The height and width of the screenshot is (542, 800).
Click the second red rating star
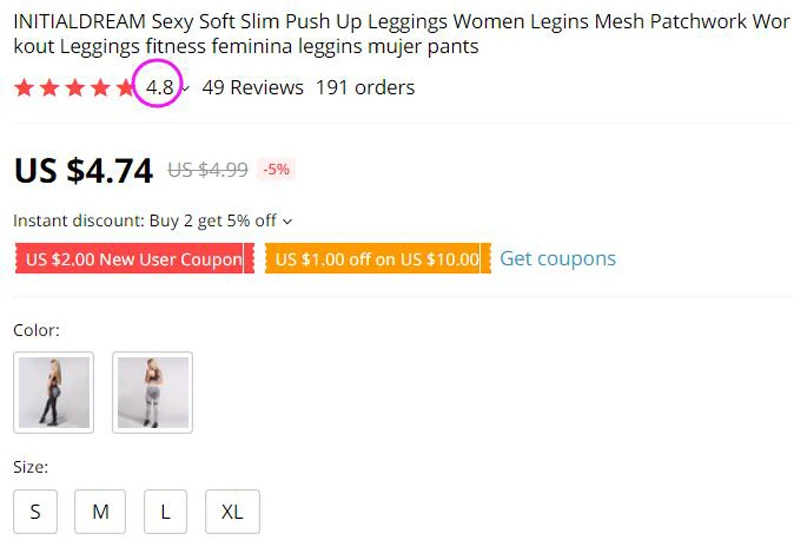click(49, 88)
